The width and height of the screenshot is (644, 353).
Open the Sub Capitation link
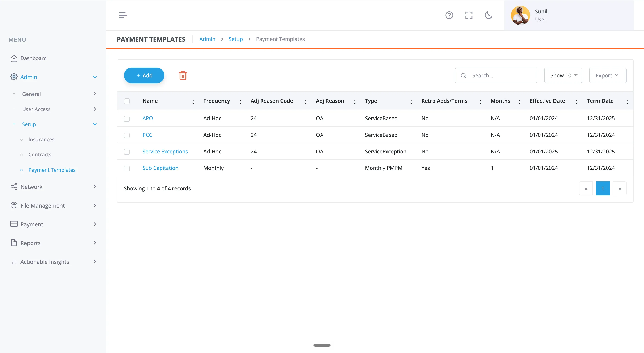point(160,168)
